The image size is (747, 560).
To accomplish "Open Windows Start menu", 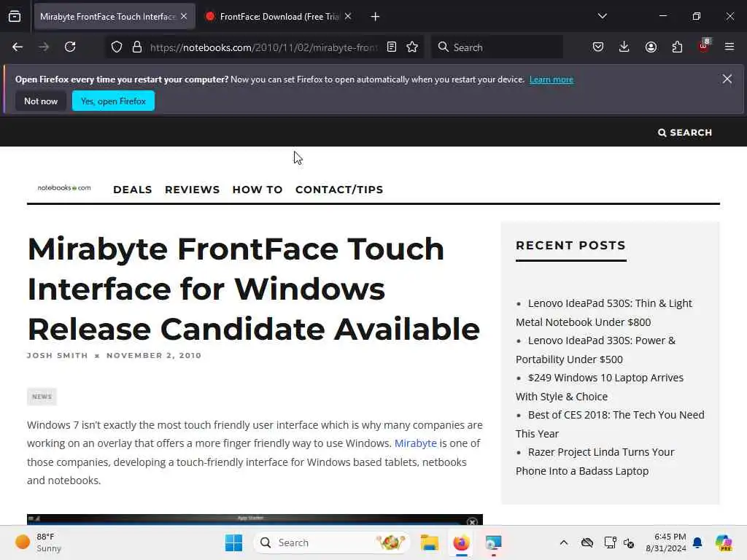I will pos(233,542).
